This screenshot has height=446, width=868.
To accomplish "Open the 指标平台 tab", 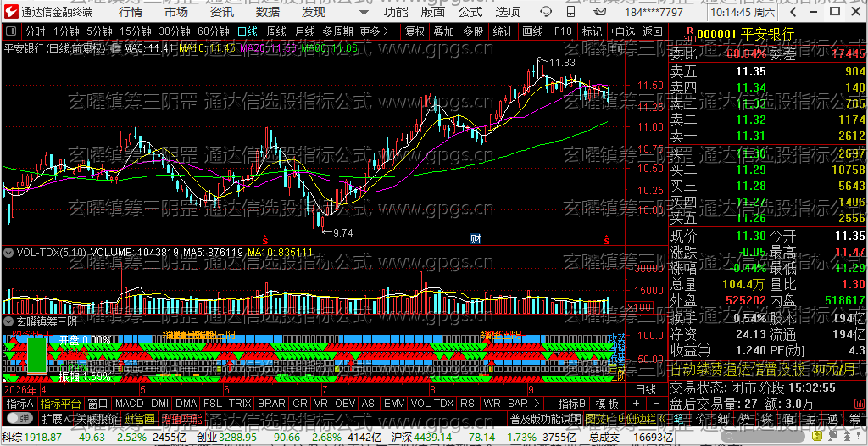I will tap(61, 403).
